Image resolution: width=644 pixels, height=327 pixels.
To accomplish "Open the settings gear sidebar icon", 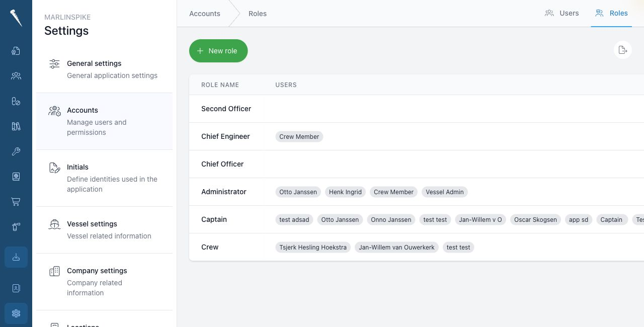I will 16,313.
